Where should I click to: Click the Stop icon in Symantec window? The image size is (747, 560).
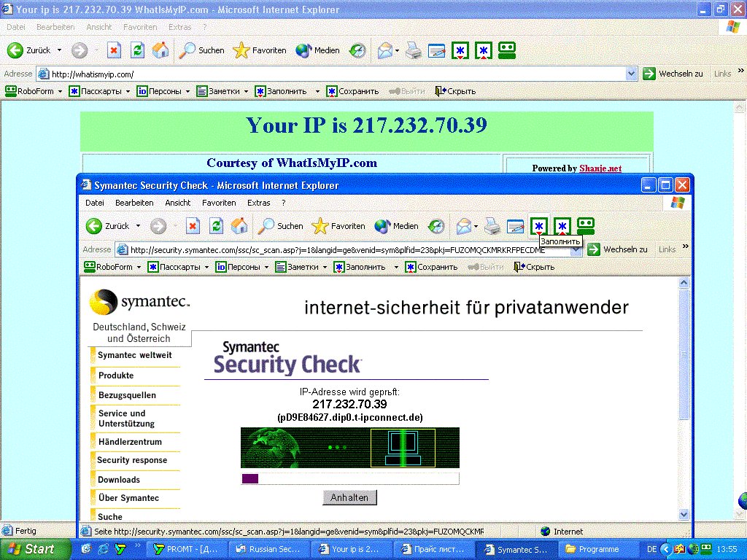click(x=193, y=226)
